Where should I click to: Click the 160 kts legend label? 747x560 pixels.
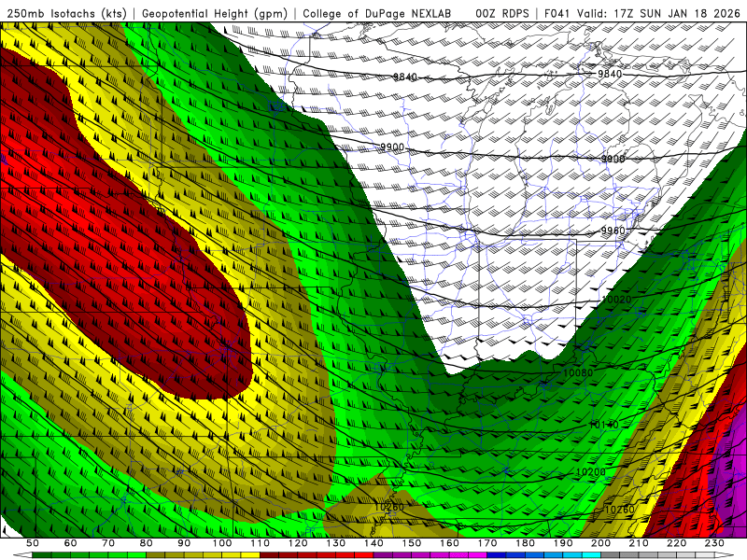click(x=449, y=543)
